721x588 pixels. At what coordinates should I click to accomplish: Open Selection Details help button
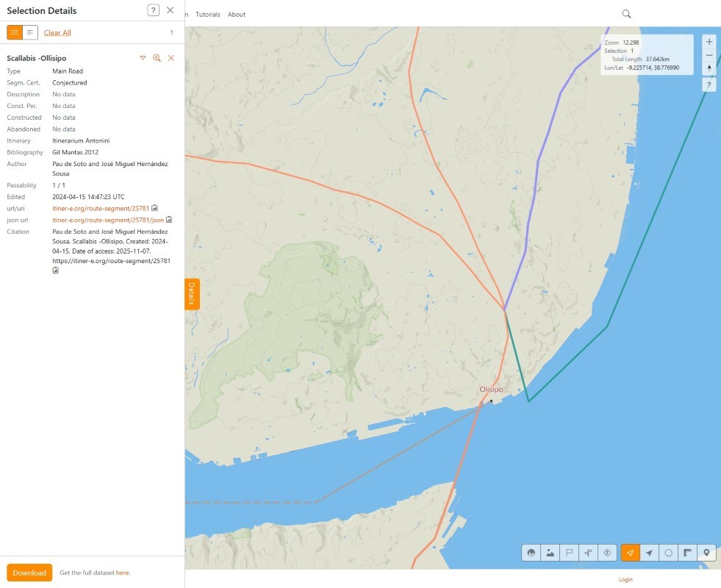pos(153,10)
